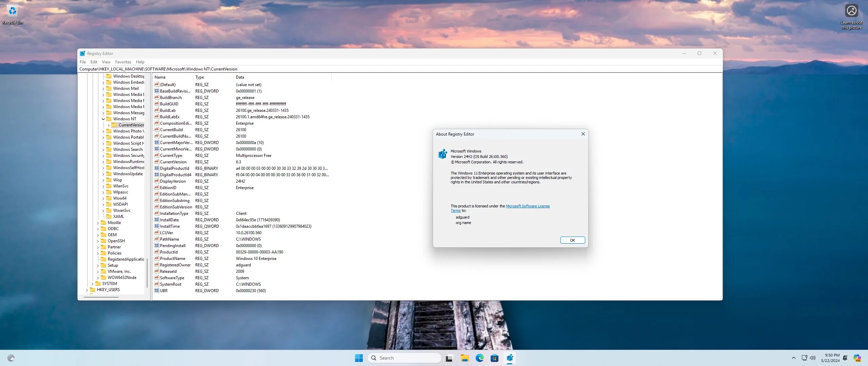
Task: Open Microsoft Edge from the taskbar
Action: (x=479, y=358)
